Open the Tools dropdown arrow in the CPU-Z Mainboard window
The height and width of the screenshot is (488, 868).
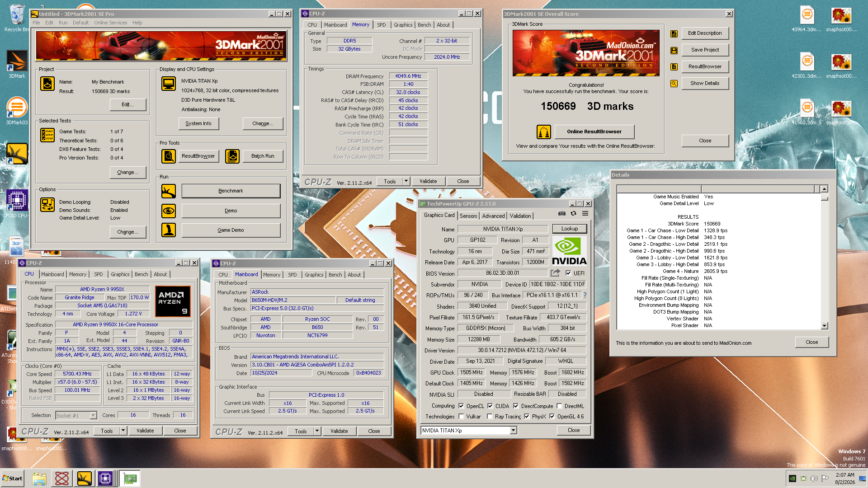point(317,431)
